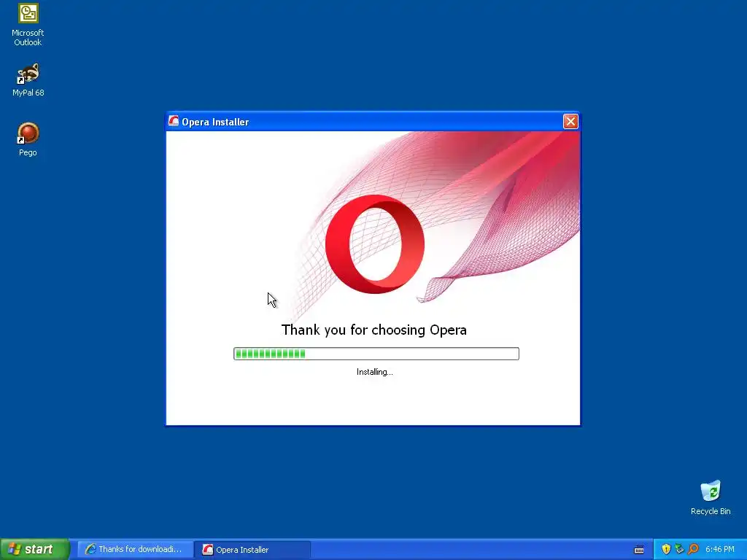Click the Opera Installer title bar text
The image size is (747, 560).
click(215, 122)
